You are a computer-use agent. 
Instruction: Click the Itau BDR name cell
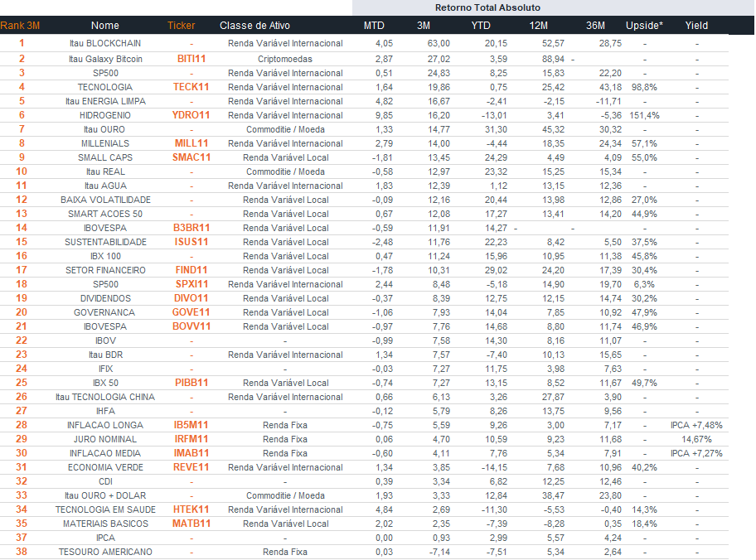point(105,355)
